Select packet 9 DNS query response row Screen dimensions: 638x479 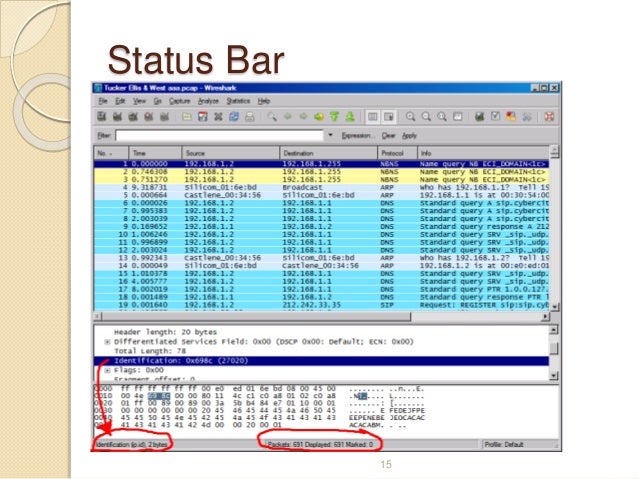[x=321, y=226]
